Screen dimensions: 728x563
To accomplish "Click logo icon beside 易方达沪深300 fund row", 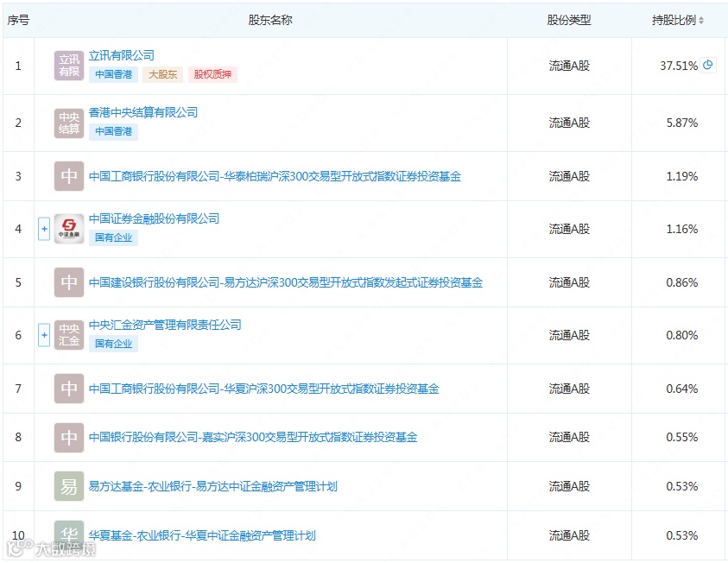I will click(x=69, y=282).
